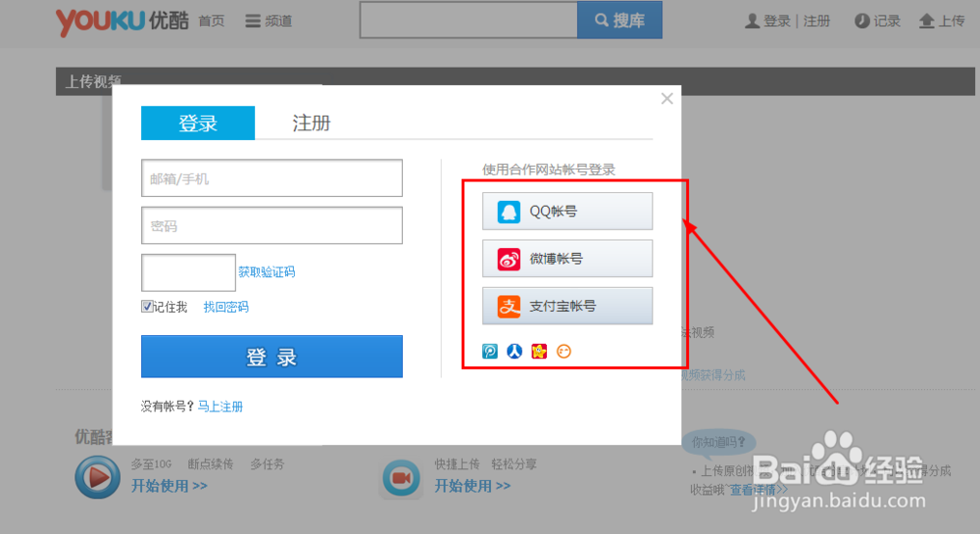Viewport: 980px width, 534px height.
Task: Open 记录 in the header
Action: pyautogui.click(x=886, y=22)
